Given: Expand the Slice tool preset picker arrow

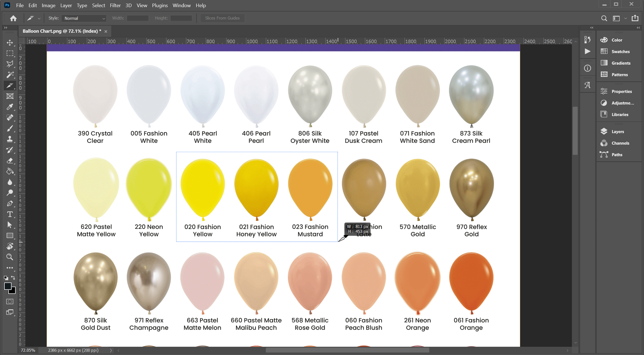Looking at the screenshot, I should tap(39, 18).
